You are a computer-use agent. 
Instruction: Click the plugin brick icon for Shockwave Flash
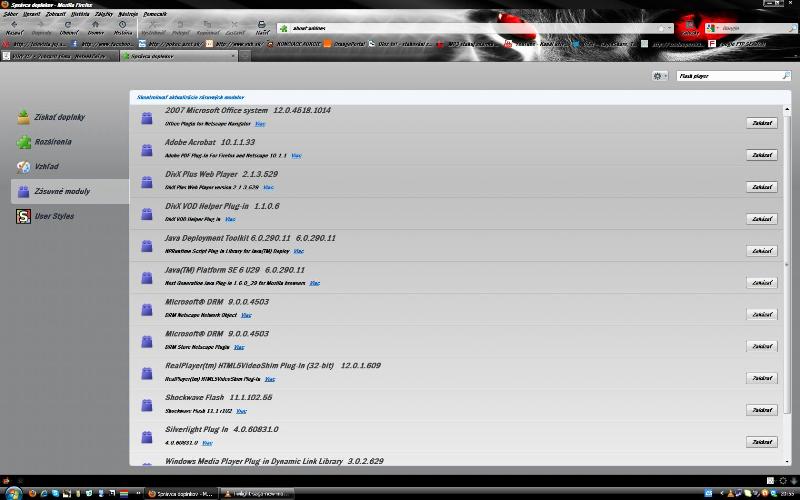pyautogui.click(x=147, y=405)
